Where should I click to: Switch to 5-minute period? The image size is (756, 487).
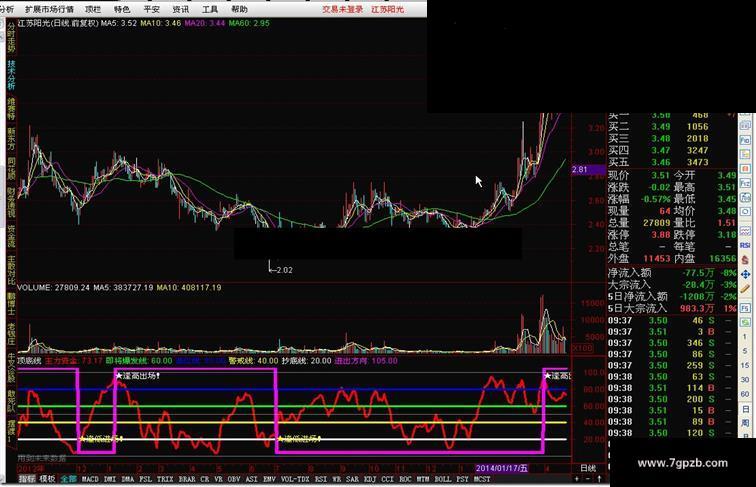[x=745, y=351]
